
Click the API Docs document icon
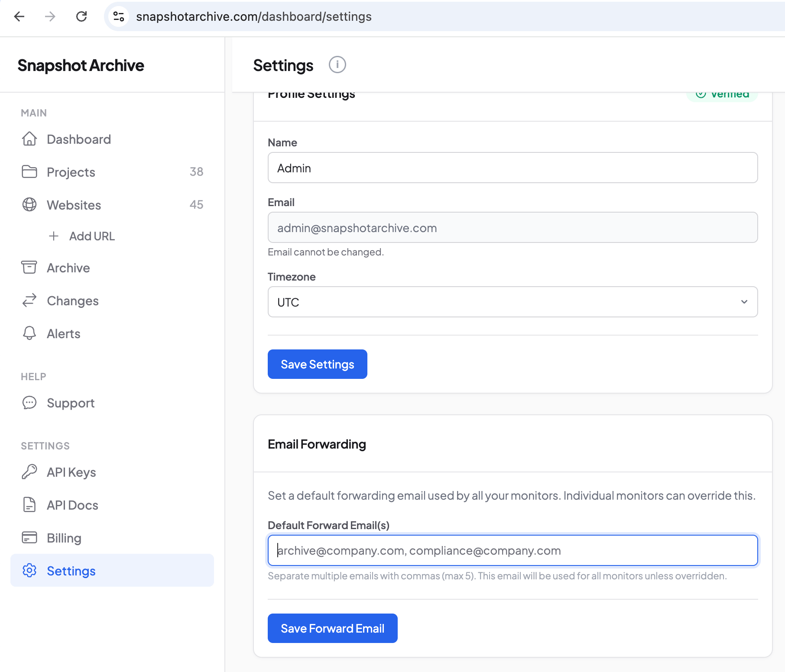click(29, 505)
